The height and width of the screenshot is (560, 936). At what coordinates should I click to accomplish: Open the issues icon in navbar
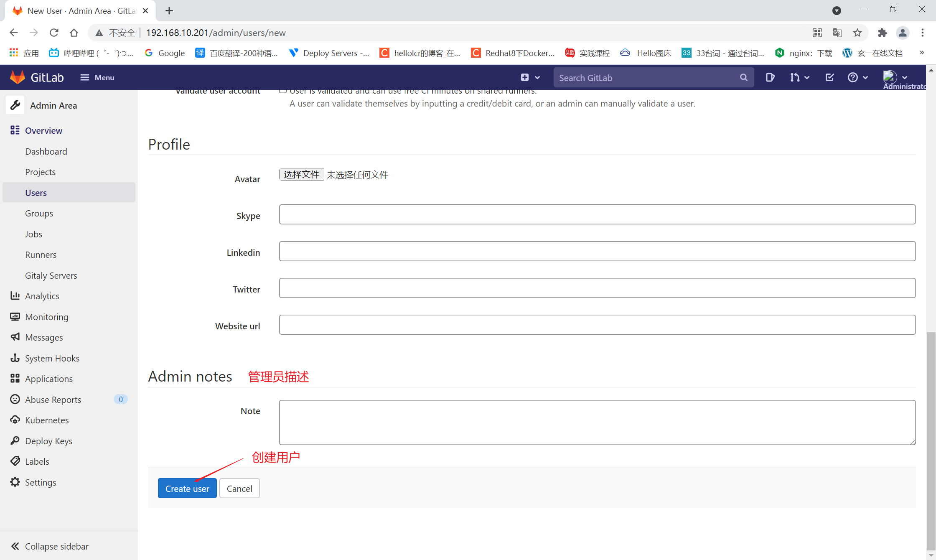coord(770,77)
